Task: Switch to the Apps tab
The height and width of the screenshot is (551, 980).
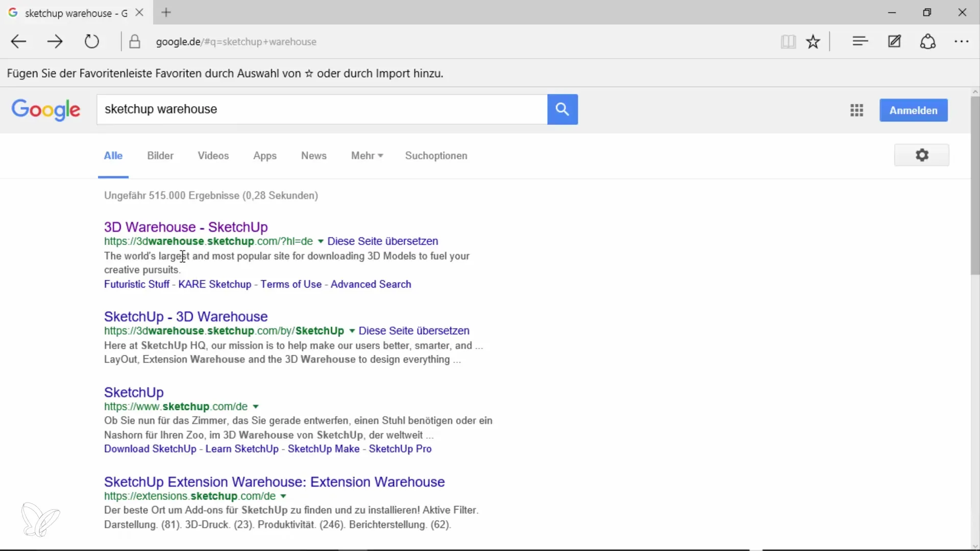Action: click(x=265, y=156)
